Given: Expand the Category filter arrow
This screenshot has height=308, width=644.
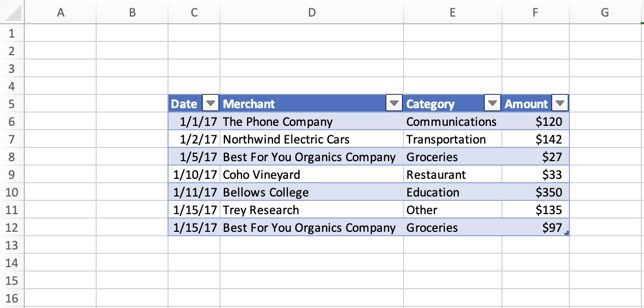Looking at the screenshot, I should (x=492, y=104).
